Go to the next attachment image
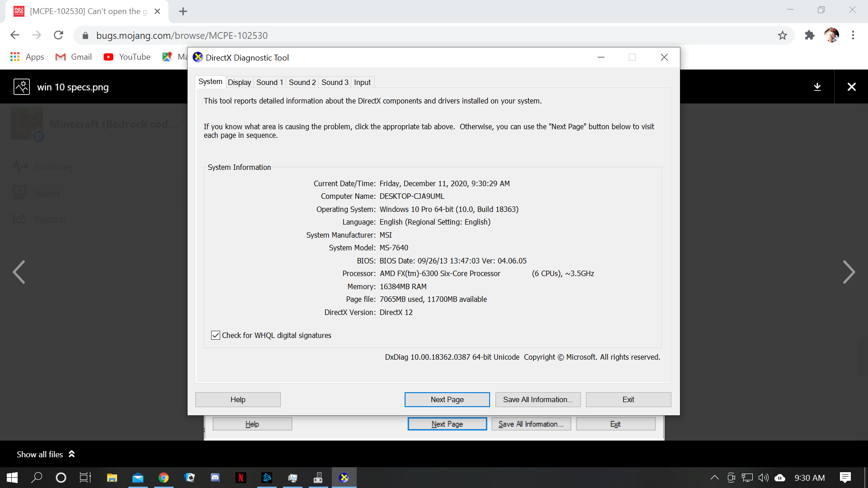This screenshot has width=868, height=488. [x=849, y=272]
